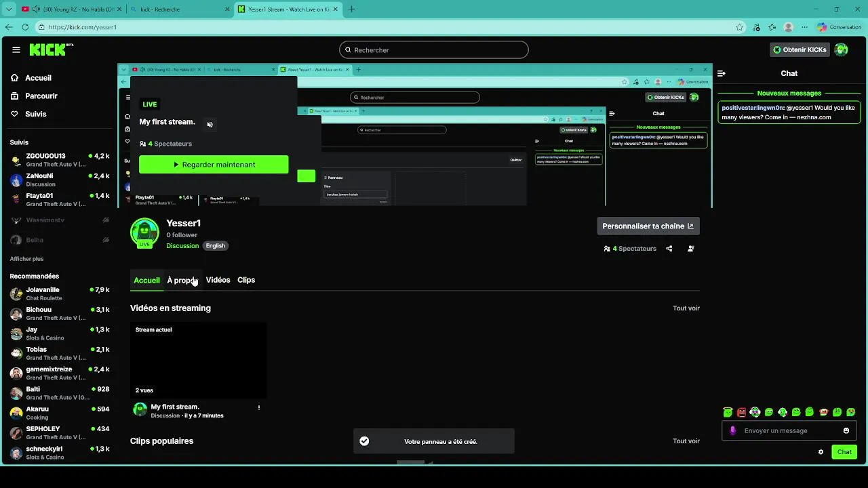Expand followed channels with Afficher plus

[26, 259]
